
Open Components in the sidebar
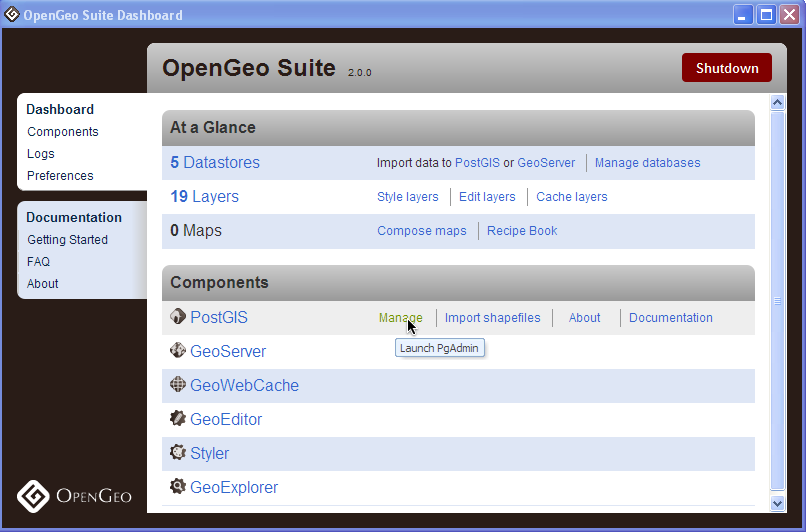pos(63,132)
